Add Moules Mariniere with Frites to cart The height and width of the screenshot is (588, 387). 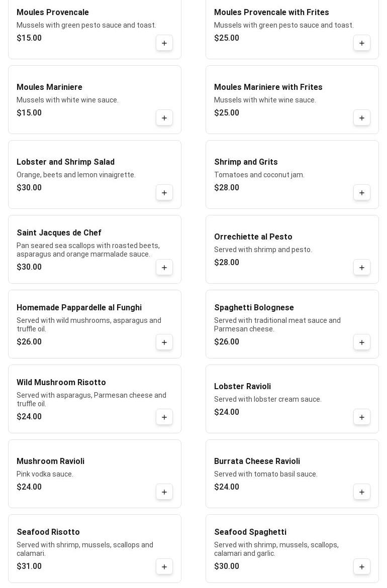tap(362, 118)
